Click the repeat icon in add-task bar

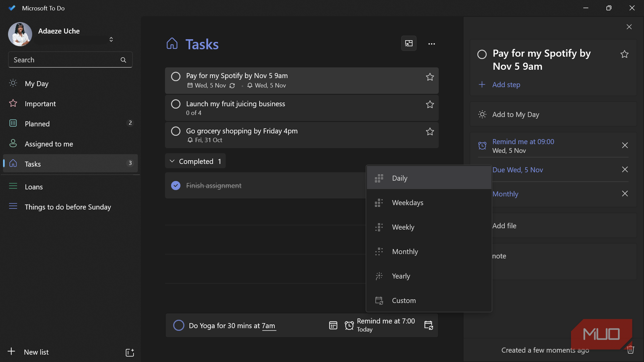pos(429,325)
